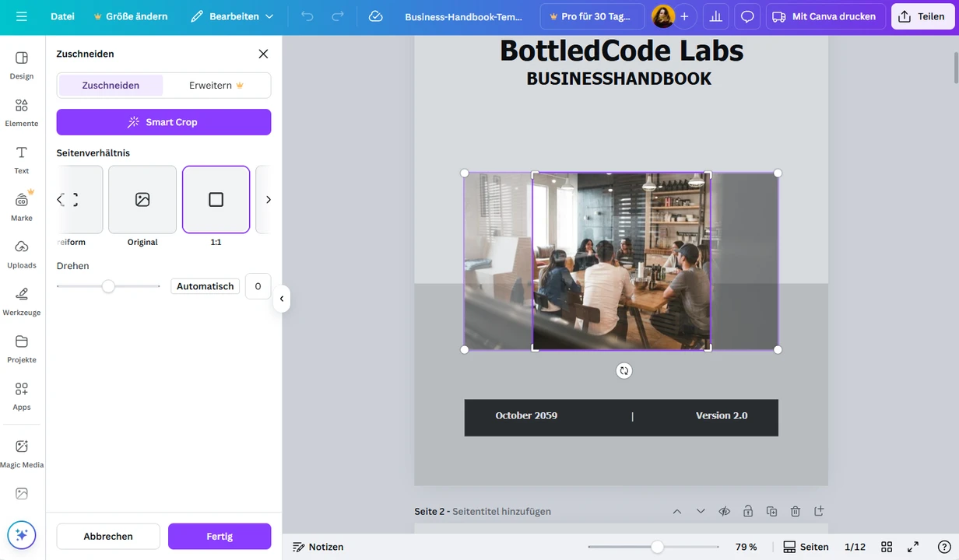Open the Marke brand panel
This screenshot has width=959, height=560.
pyautogui.click(x=22, y=207)
